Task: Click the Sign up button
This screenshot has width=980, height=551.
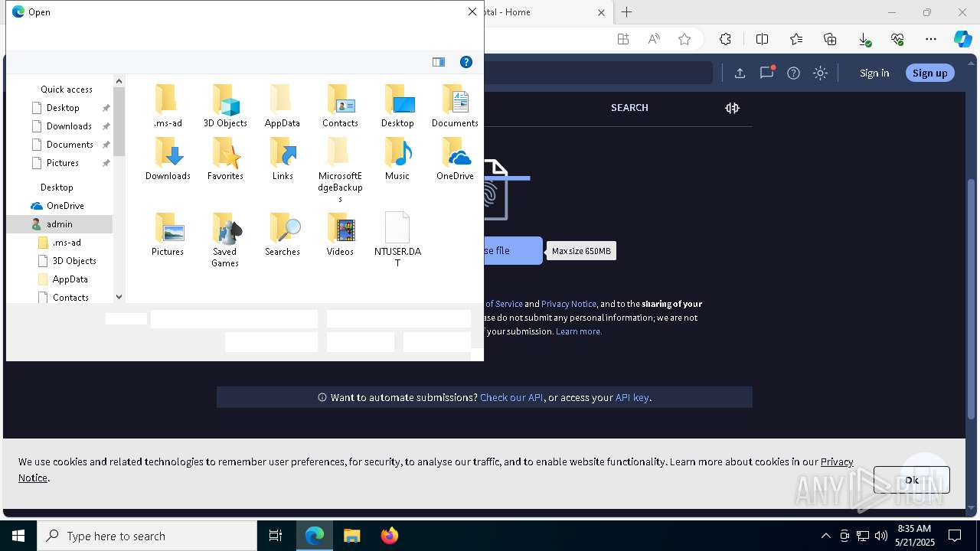Action: pyautogui.click(x=930, y=73)
